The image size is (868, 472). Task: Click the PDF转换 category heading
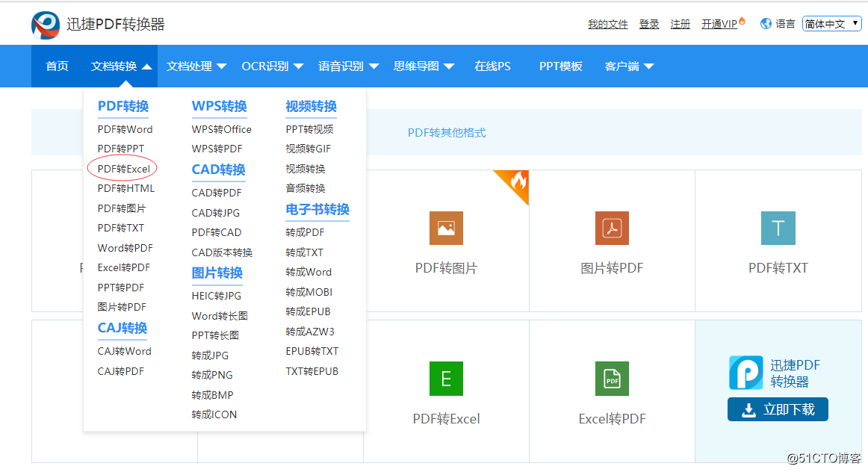coord(123,106)
